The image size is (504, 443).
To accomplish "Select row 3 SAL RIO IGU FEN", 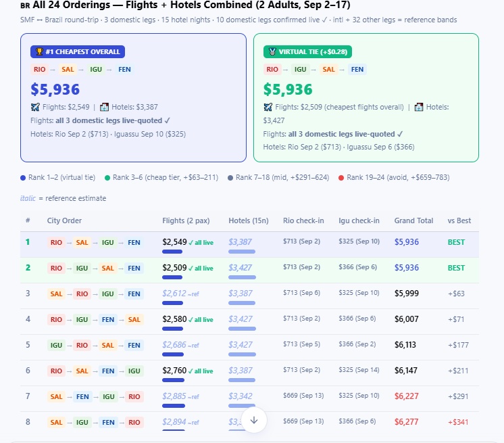I will [249, 296].
